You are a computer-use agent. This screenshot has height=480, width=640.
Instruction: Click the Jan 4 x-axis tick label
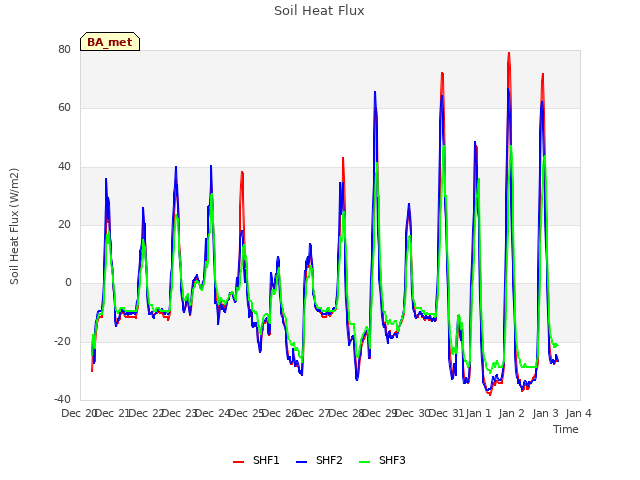click(579, 413)
